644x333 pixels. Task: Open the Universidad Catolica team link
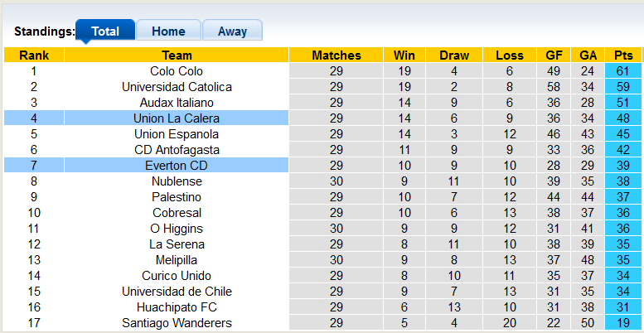[177, 87]
